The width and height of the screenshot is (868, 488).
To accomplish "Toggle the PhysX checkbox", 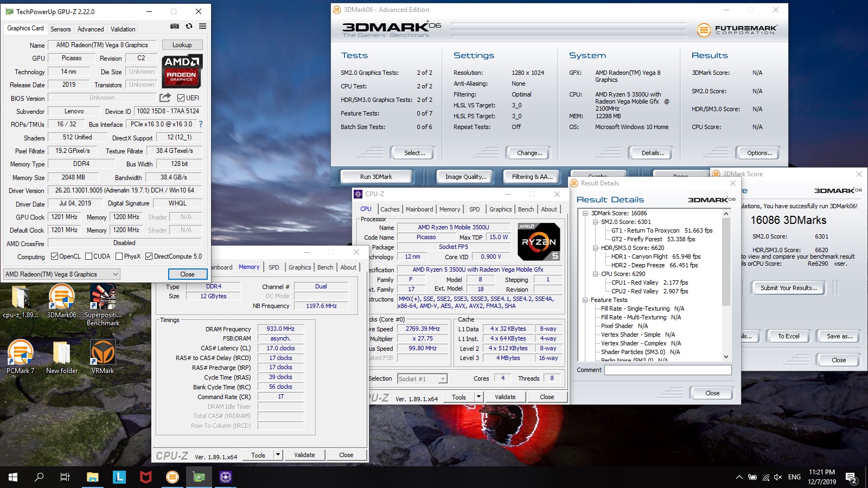I will click(119, 256).
